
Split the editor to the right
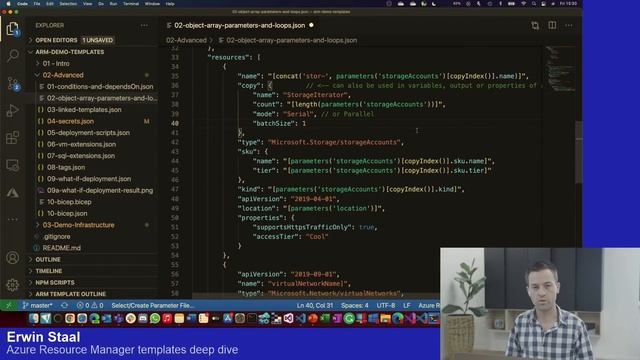[552, 25]
